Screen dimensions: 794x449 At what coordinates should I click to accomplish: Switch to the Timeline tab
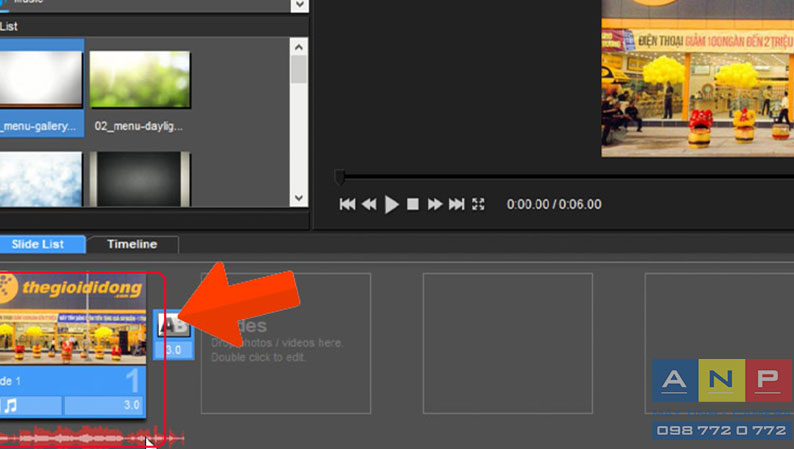click(132, 244)
